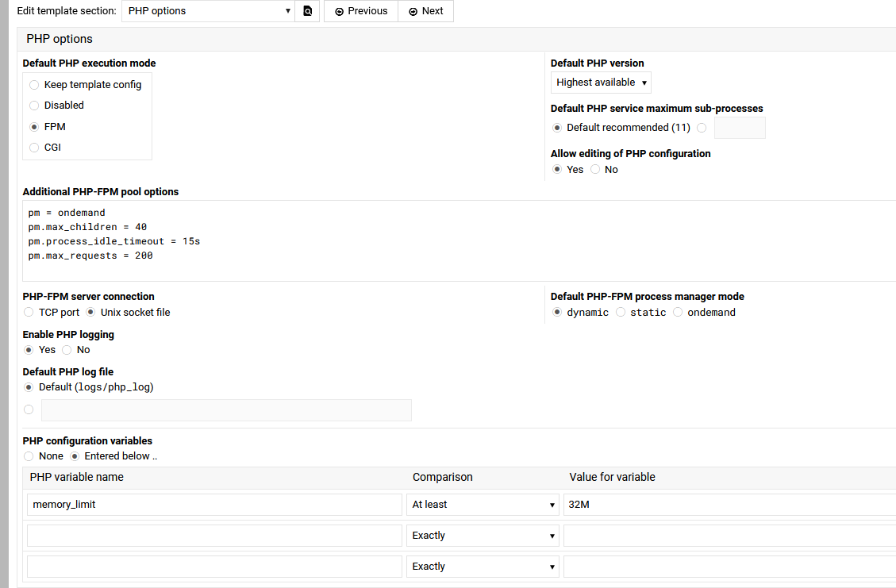Click the search icon beside the section dropdown
Screen dimensions: 896x588
click(307, 11)
